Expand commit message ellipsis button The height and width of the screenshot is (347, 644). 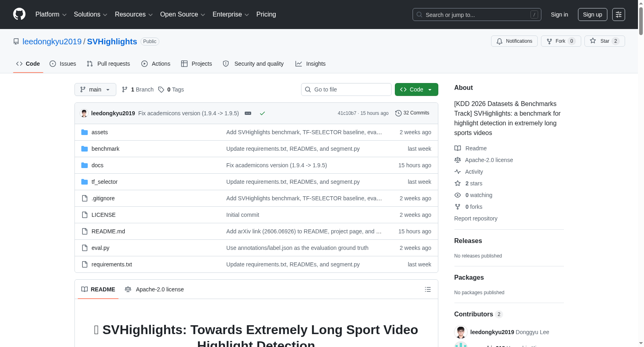click(x=248, y=113)
